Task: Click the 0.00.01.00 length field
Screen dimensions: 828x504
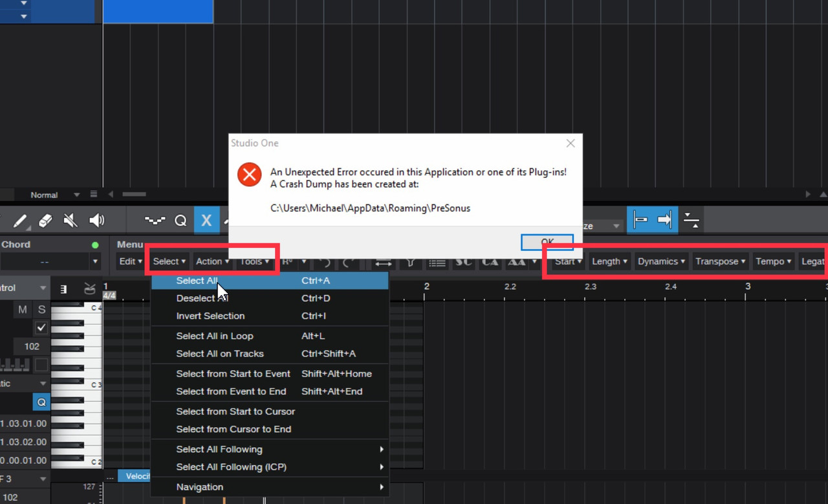Action: [x=24, y=460]
